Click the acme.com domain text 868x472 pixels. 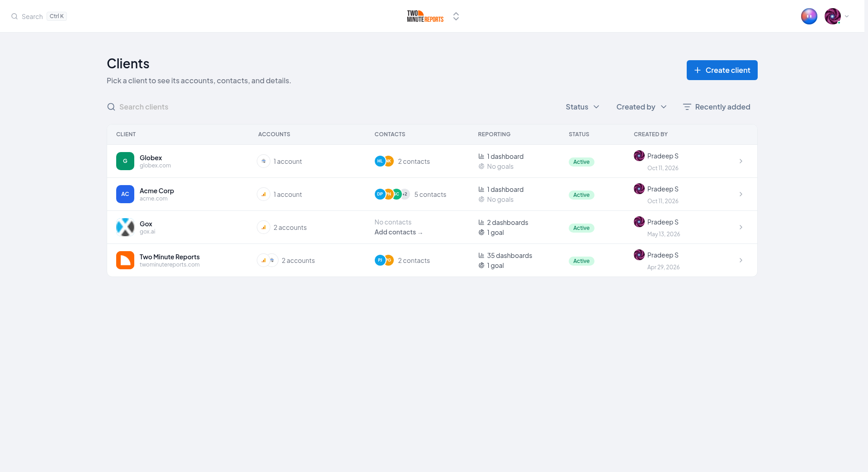point(154,199)
